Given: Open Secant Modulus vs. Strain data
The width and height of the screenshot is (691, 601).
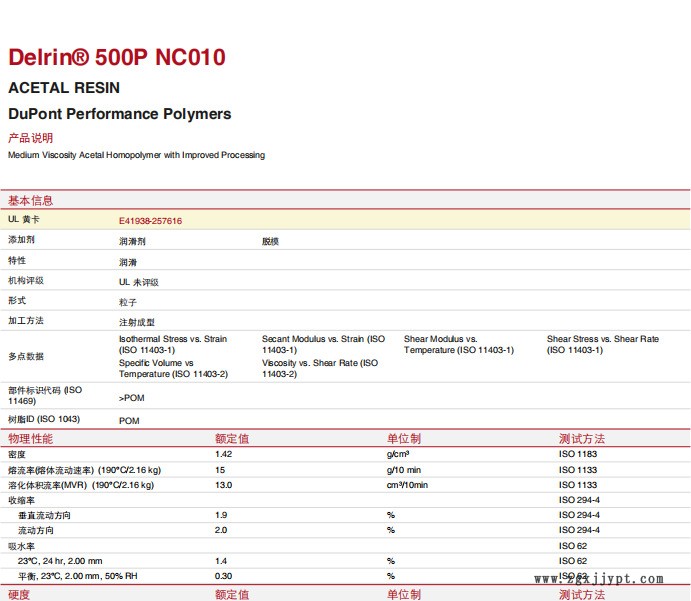Looking at the screenshot, I should (322, 344).
